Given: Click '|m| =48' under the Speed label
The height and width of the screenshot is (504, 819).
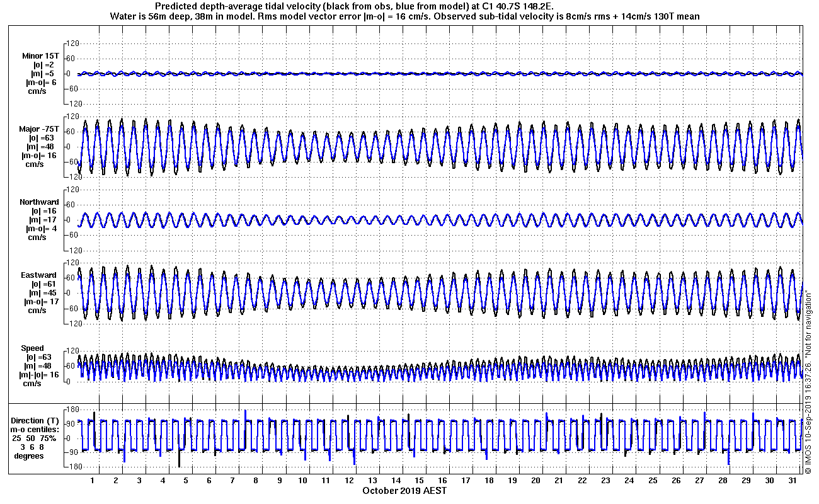Looking at the screenshot, I should tap(39, 366).
